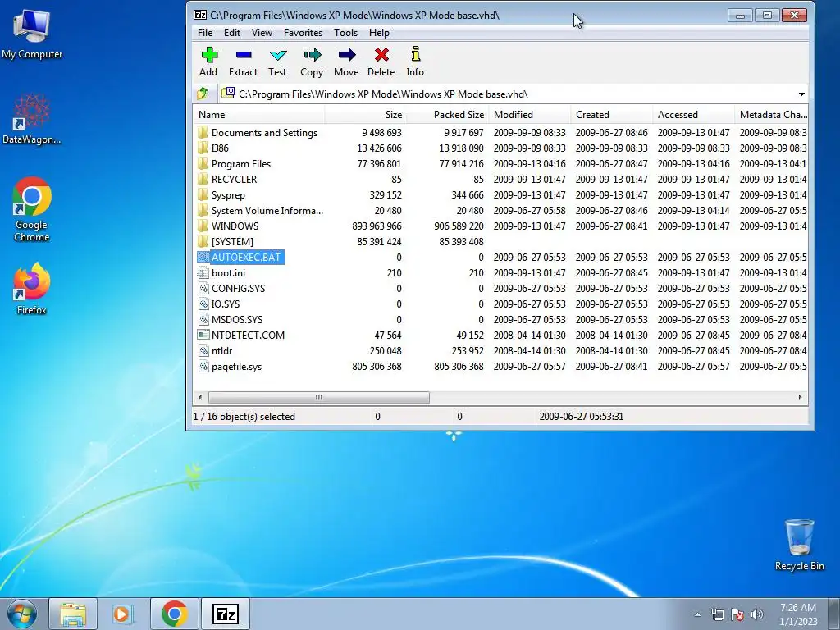Click the network tray icon
840x630 pixels.
[717, 614]
